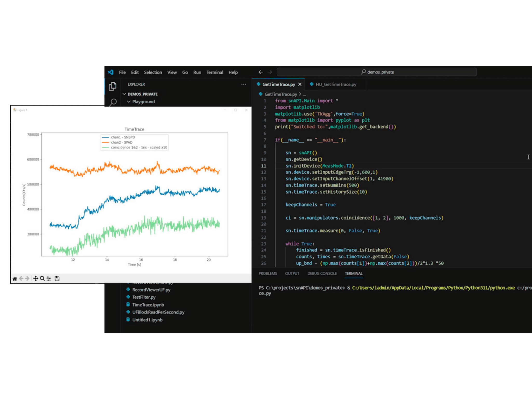Save the figure using the floppy disk icon
Viewport: 532px width, 399px height.
point(57,278)
